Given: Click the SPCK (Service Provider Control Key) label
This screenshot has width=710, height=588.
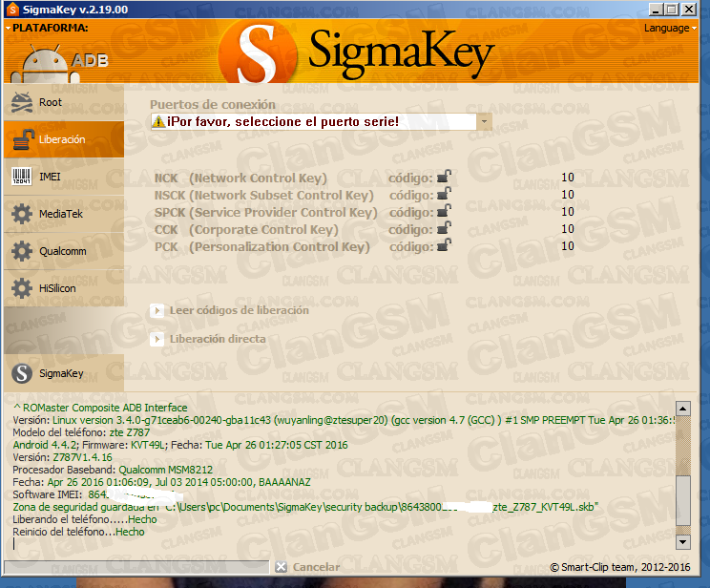Looking at the screenshot, I should [266, 213].
